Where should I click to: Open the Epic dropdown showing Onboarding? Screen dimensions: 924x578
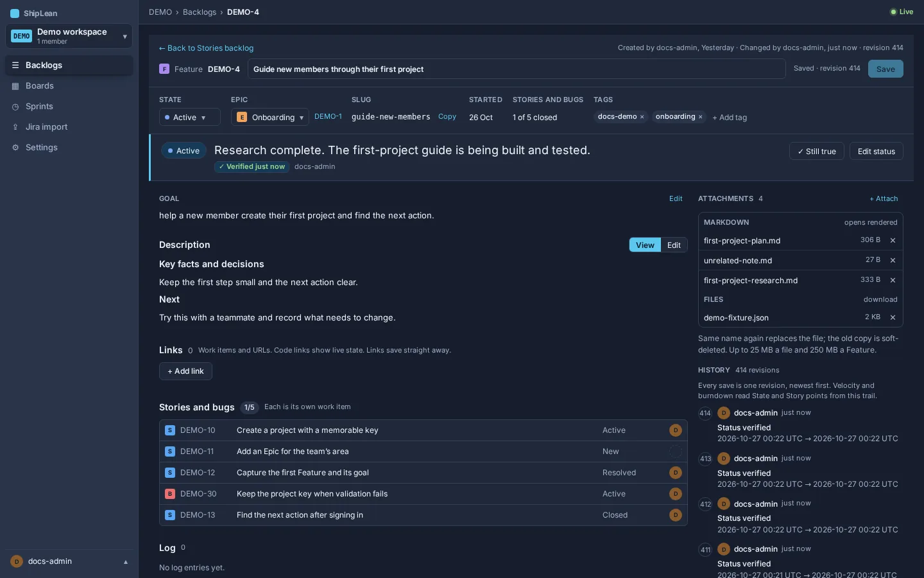point(269,118)
